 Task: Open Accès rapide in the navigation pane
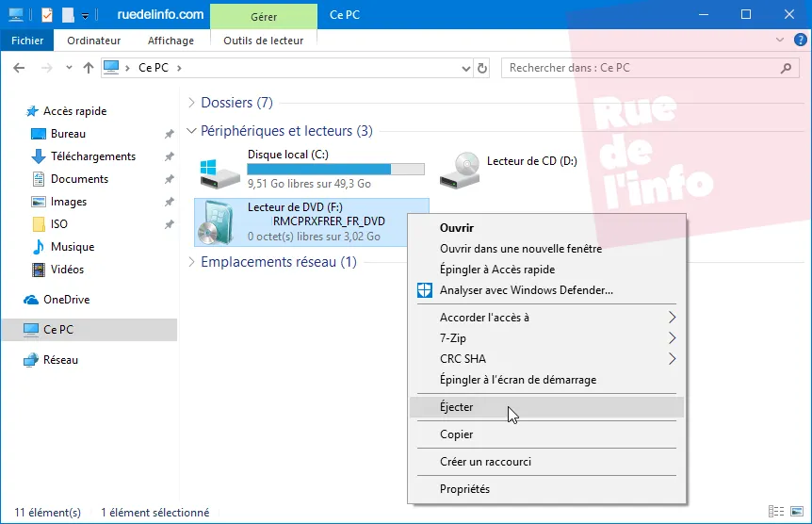click(74, 111)
